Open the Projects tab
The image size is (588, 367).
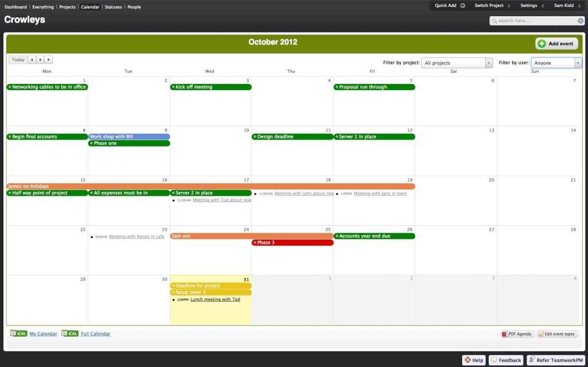[x=67, y=7]
